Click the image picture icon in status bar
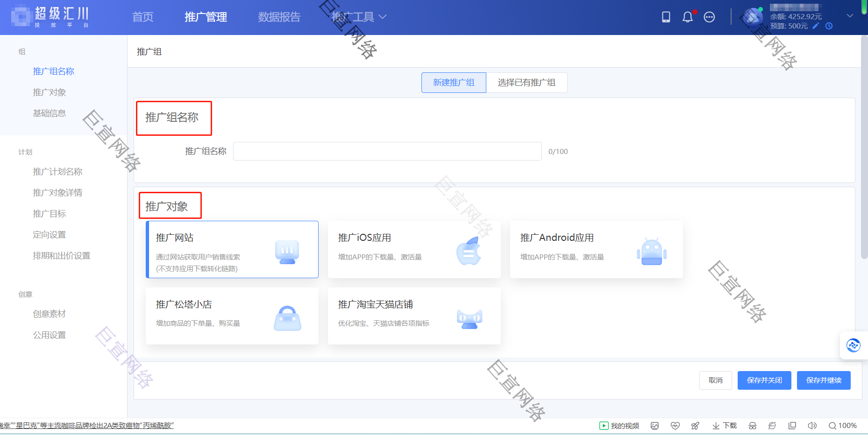The image size is (868, 435). coord(655,426)
